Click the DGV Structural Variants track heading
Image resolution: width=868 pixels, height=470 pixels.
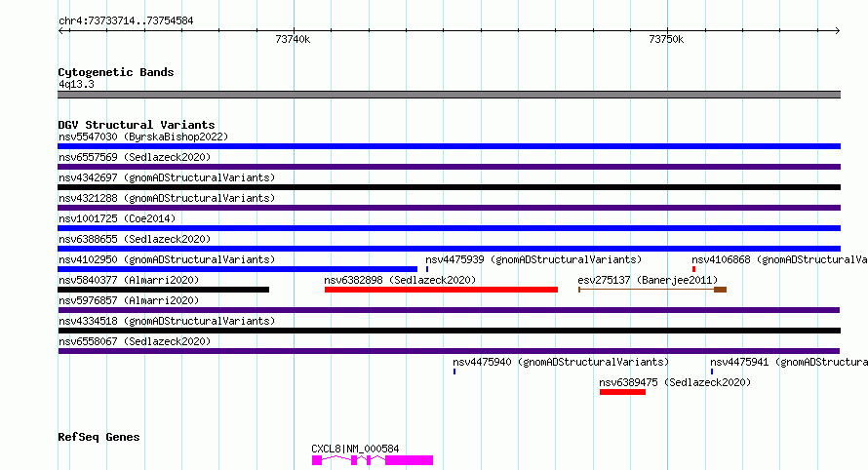[x=137, y=125]
